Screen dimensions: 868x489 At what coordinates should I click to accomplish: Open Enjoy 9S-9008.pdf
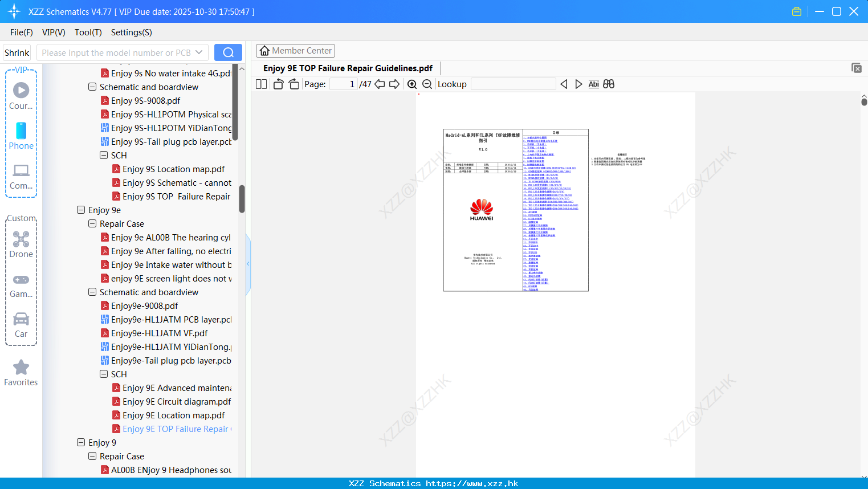point(140,100)
